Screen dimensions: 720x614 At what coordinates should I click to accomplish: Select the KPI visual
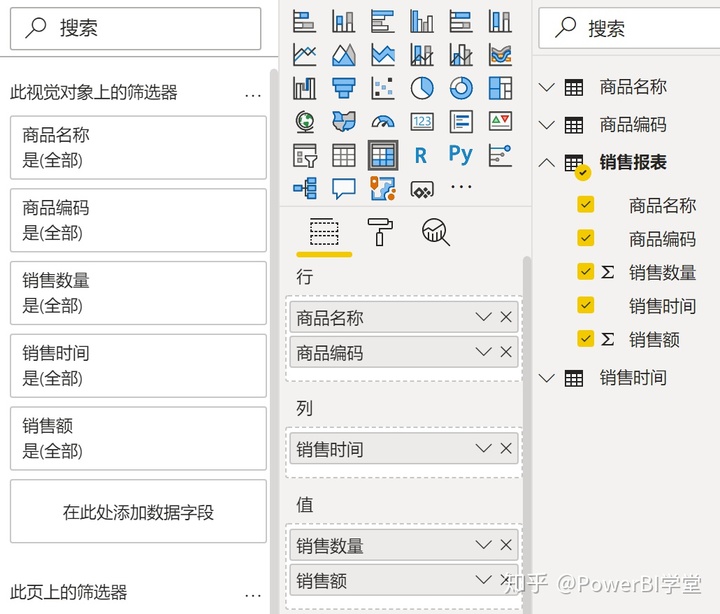[500, 122]
